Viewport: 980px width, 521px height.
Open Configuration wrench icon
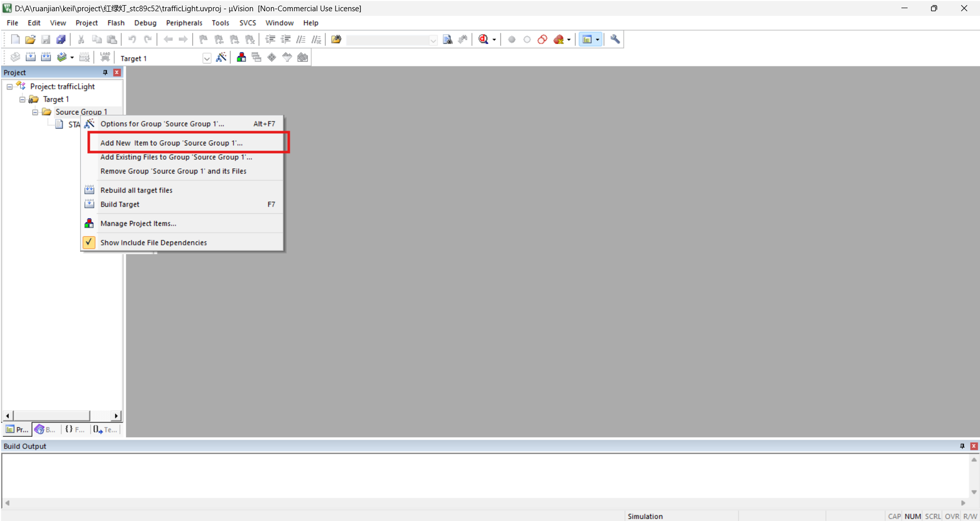coord(615,39)
